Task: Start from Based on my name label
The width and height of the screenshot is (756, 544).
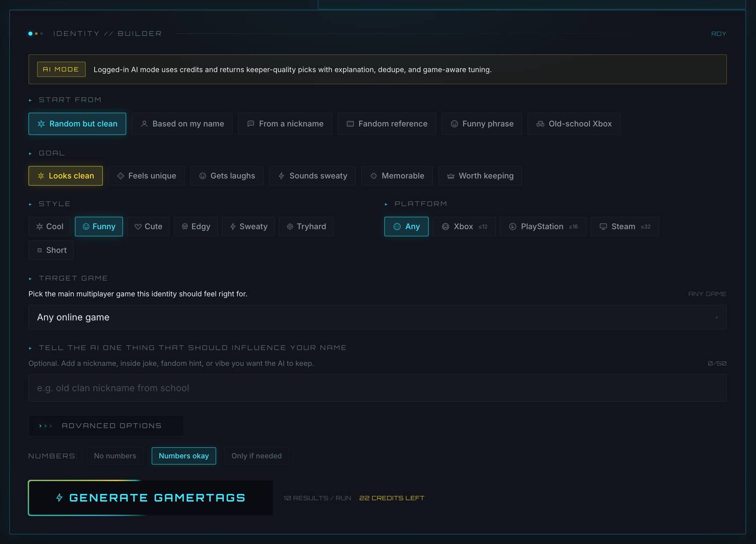Action: click(188, 124)
